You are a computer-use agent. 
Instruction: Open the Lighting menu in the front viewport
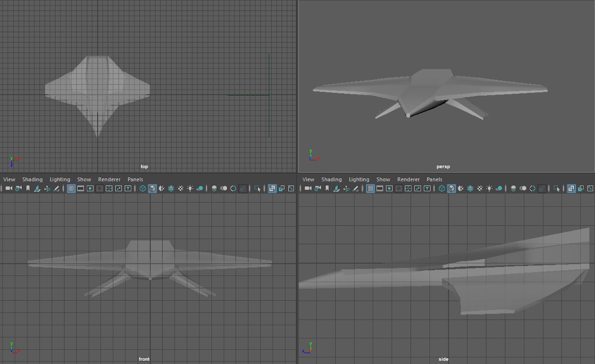click(59, 179)
